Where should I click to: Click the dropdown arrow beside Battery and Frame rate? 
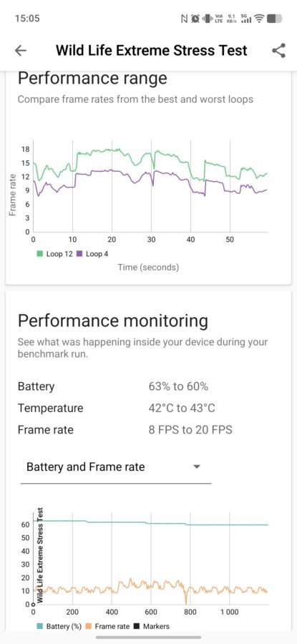pos(197,467)
